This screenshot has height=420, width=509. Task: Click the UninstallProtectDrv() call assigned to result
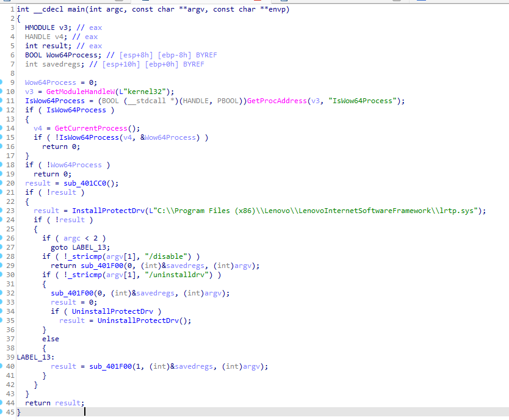coord(144,320)
